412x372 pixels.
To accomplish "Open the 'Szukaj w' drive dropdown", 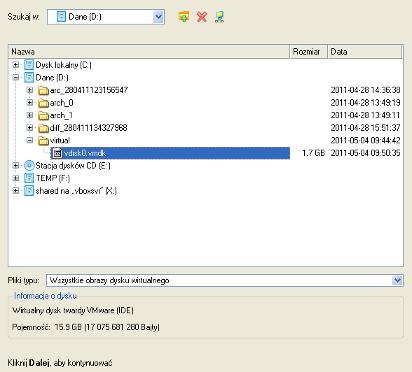I will click(159, 17).
